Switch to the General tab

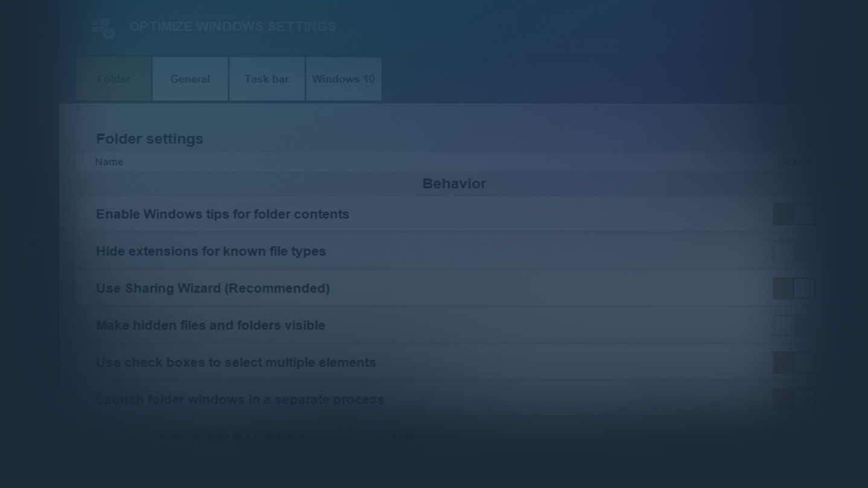(x=190, y=79)
